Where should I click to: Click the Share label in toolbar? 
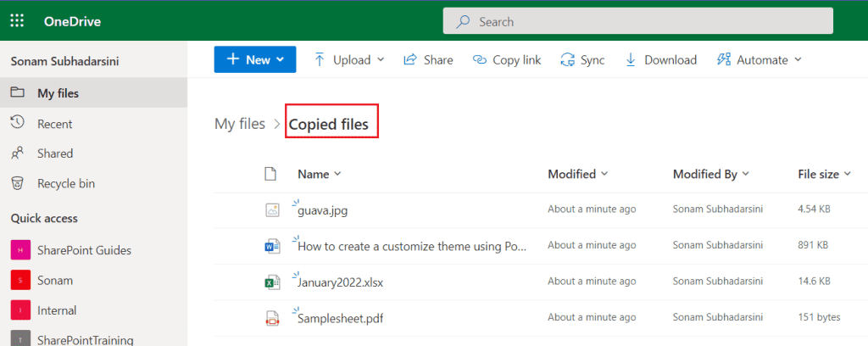[x=438, y=60]
